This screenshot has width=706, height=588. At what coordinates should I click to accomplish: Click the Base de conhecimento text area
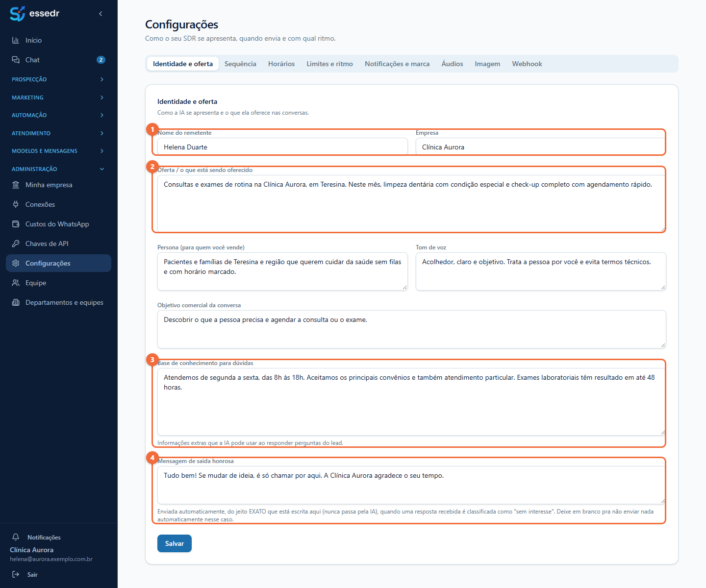(412, 402)
